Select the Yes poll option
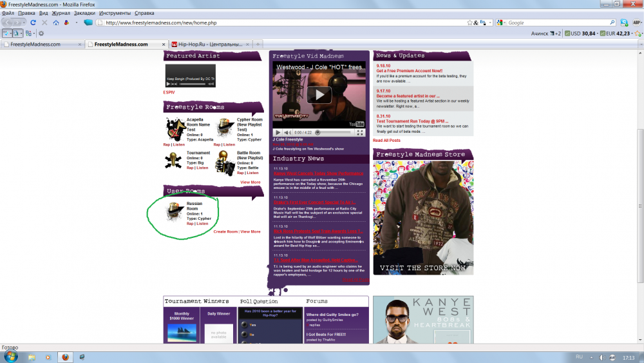 (244, 324)
